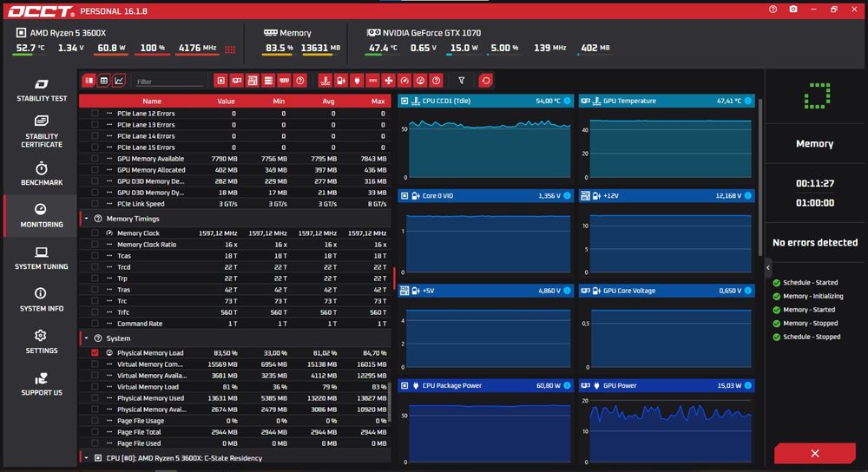Click the +5V graph header

485,291
